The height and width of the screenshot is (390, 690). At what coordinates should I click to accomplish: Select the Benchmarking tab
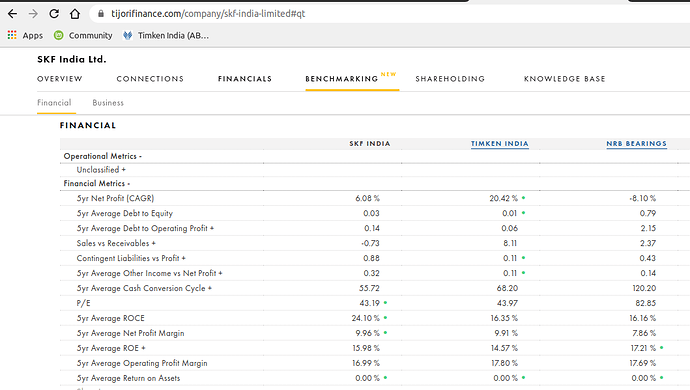342,79
